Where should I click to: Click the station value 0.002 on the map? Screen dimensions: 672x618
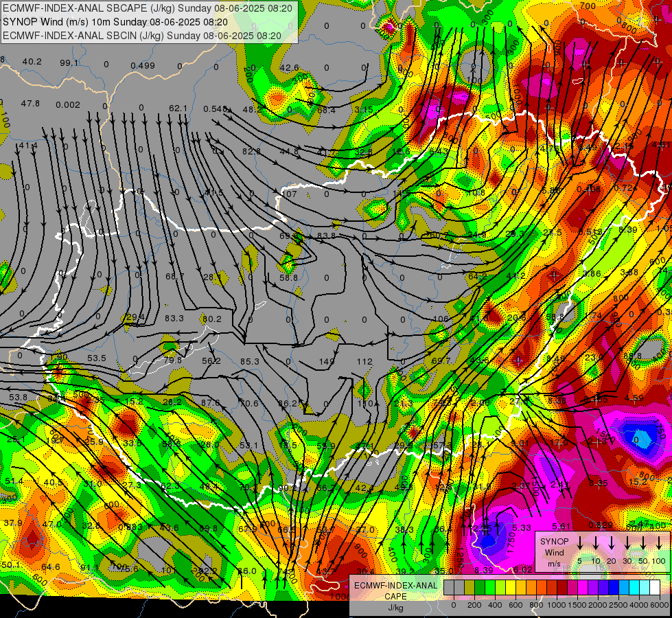coord(68,104)
